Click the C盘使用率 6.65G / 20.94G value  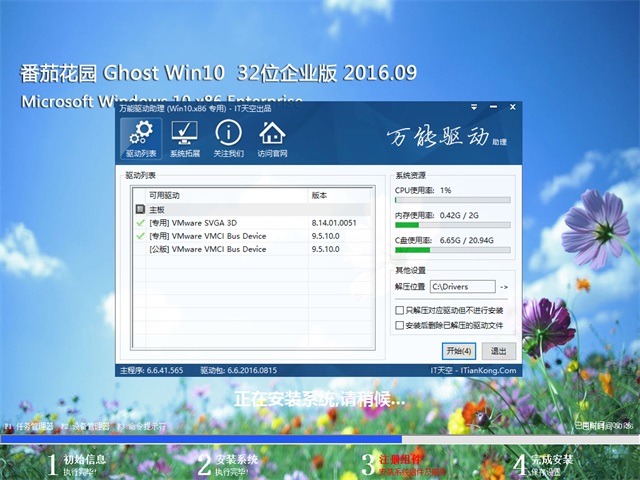tap(467, 240)
